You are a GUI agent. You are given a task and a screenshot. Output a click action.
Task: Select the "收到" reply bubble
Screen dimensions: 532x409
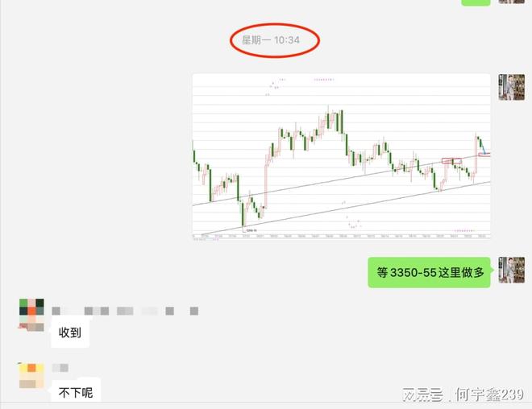pyautogui.click(x=70, y=331)
